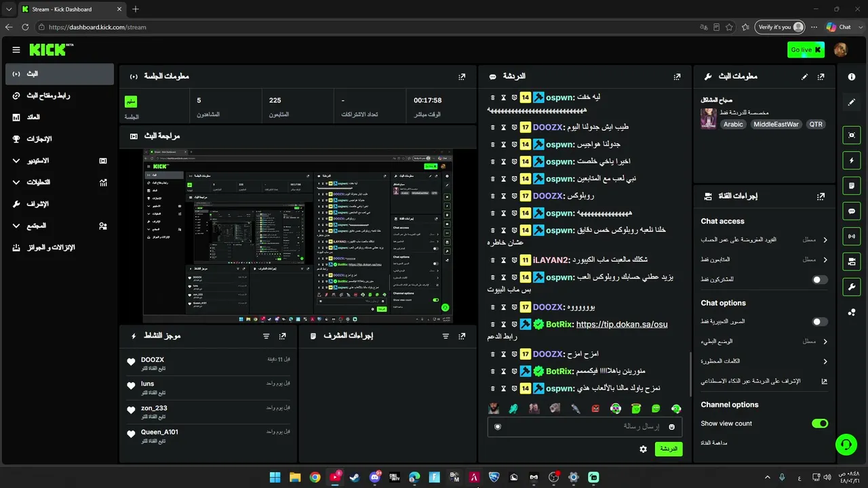Screen dimensions: 868x488
Task: Expand the Analytics section chevron in sidebar
Action: point(16,182)
